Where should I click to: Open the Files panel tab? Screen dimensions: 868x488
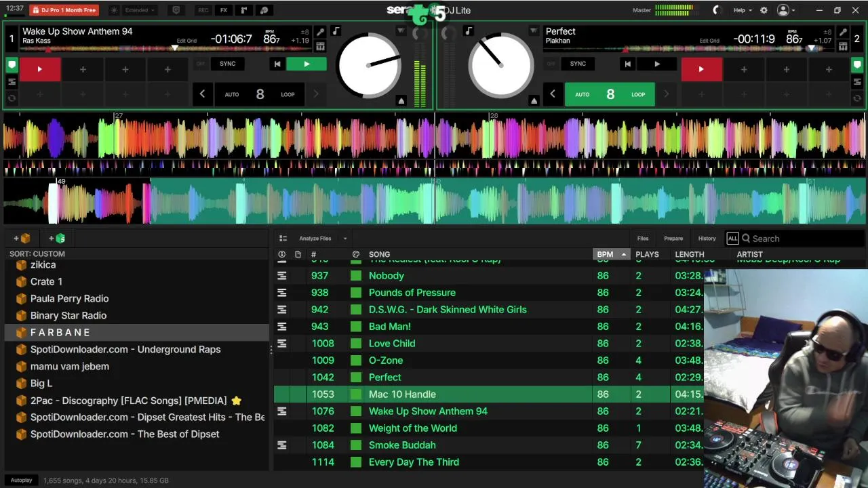pos(643,239)
